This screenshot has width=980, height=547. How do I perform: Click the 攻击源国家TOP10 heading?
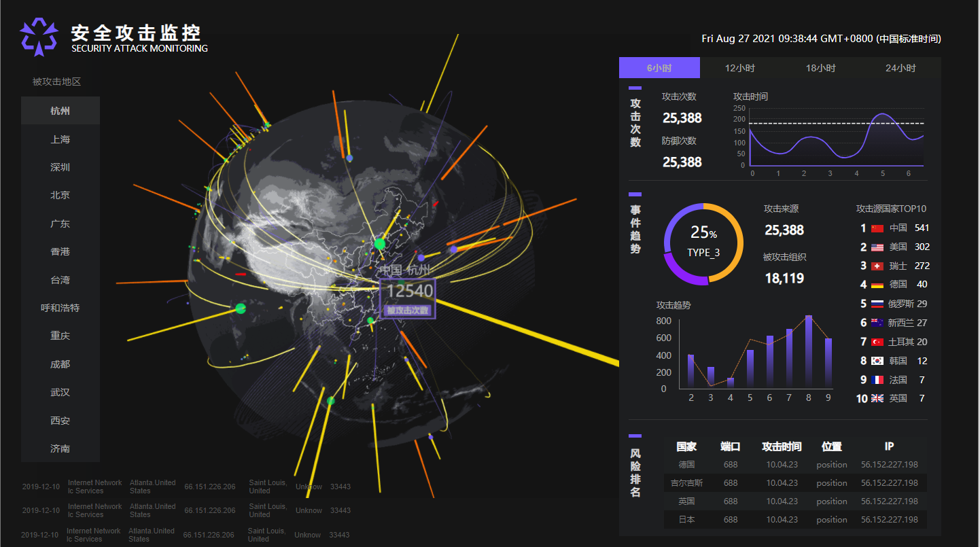[891, 209]
